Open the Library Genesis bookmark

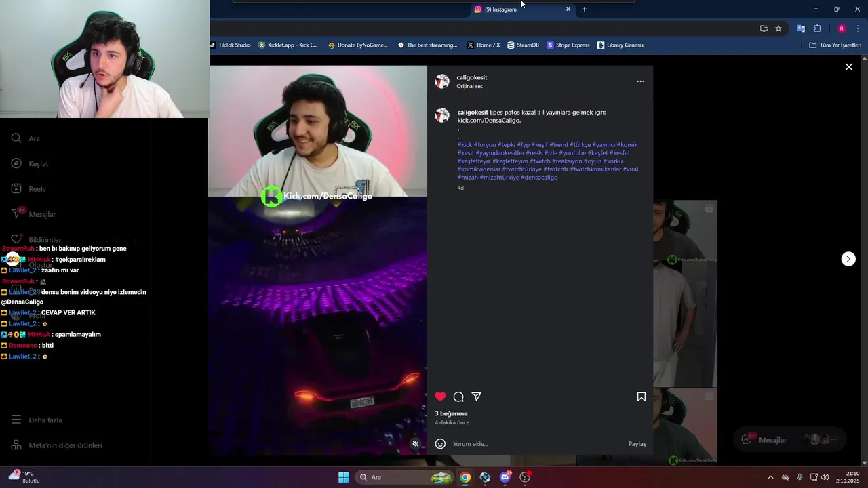tap(620, 45)
